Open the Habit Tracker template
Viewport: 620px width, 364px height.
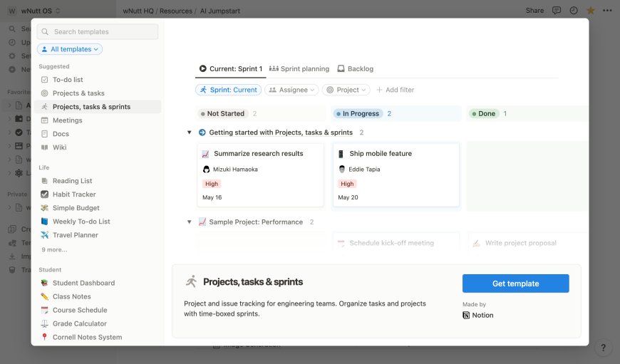click(74, 194)
